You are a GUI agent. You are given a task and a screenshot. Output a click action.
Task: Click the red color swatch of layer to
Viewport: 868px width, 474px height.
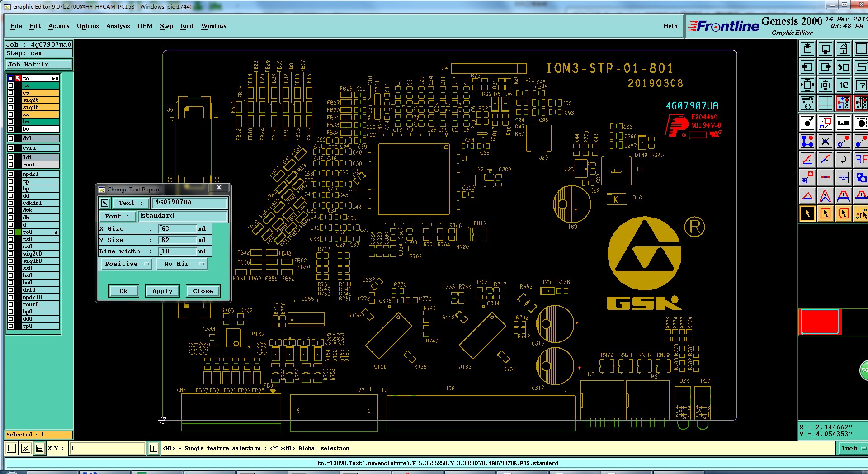(18, 78)
